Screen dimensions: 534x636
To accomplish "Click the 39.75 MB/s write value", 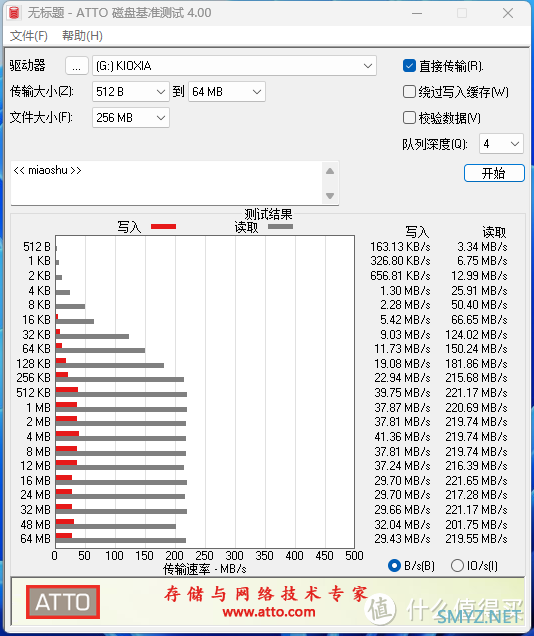I will [x=403, y=393].
